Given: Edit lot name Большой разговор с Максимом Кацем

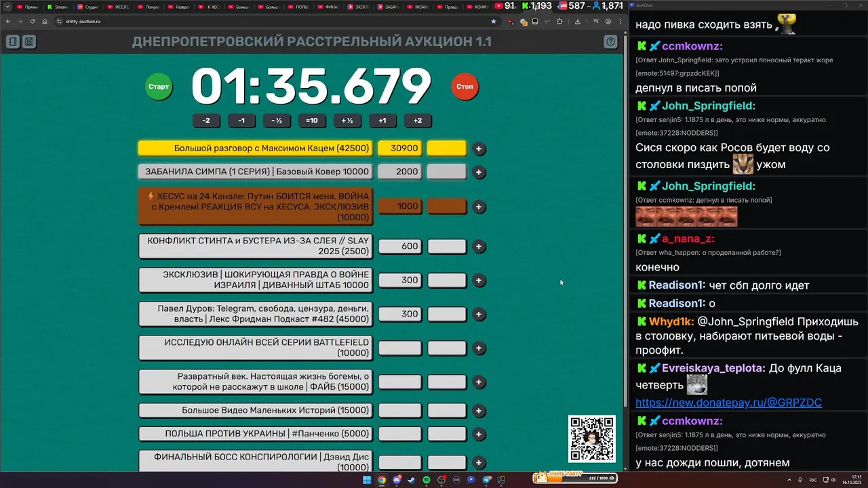Looking at the screenshot, I should click(x=256, y=148).
